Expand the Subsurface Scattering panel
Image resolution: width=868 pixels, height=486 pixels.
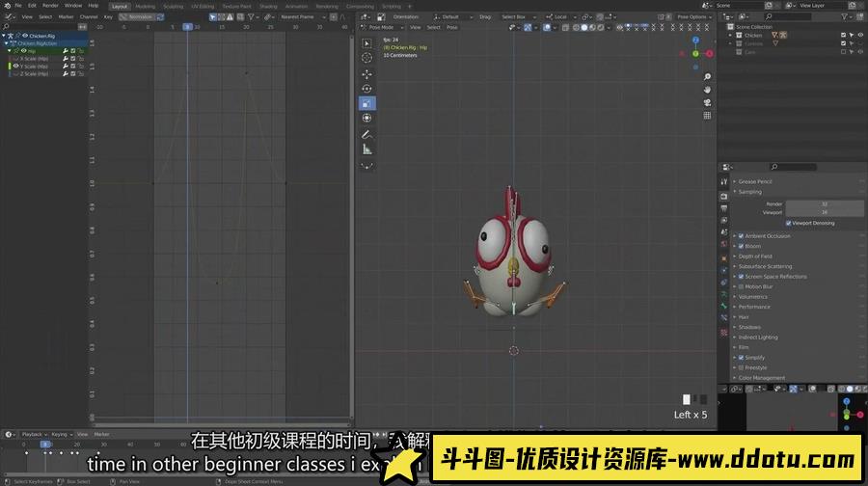tap(765, 266)
